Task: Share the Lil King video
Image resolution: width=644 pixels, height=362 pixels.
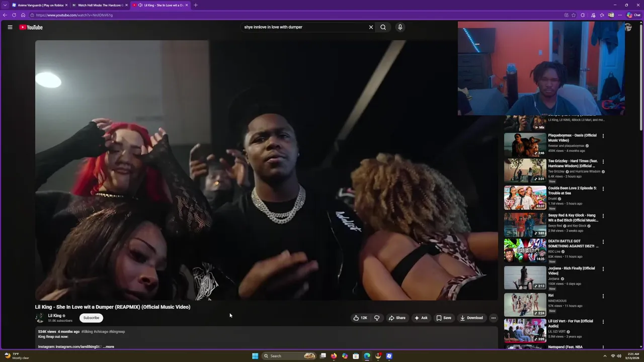Action: point(397,318)
